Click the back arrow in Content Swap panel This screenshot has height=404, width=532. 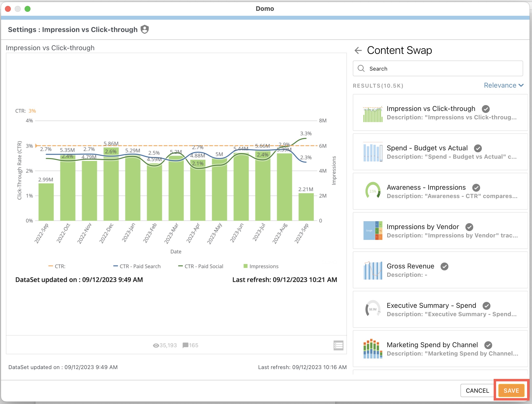358,50
